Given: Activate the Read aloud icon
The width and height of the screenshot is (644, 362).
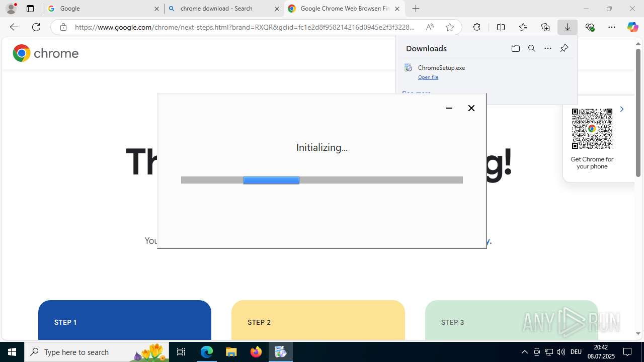Looking at the screenshot, I should click(430, 27).
